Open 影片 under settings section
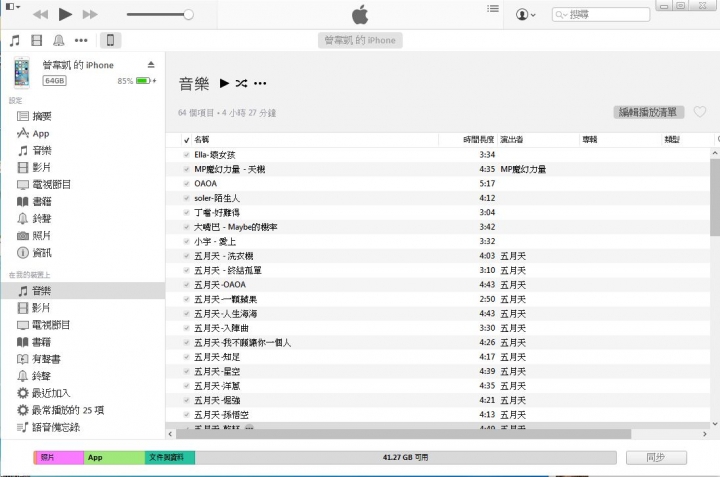 click(34, 168)
